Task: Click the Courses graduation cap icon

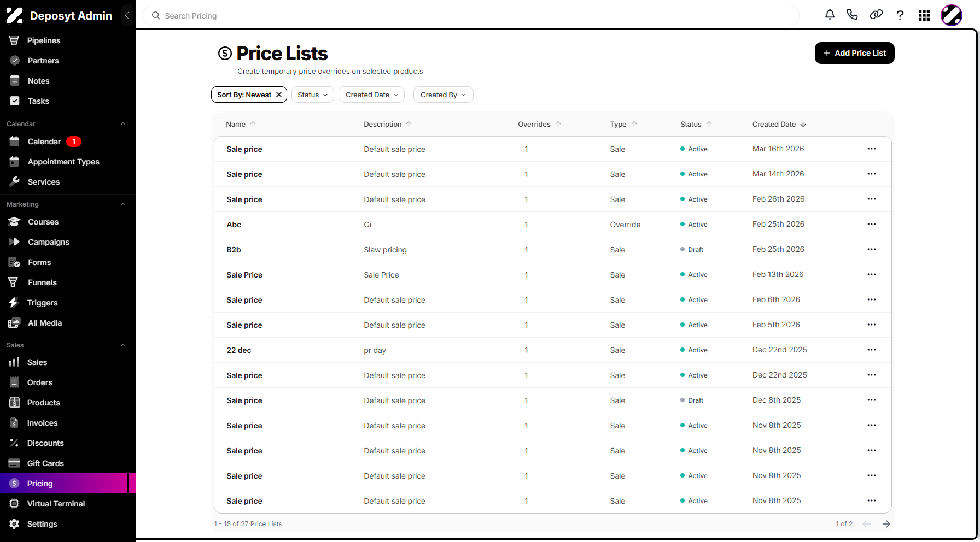Action: click(x=14, y=222)
